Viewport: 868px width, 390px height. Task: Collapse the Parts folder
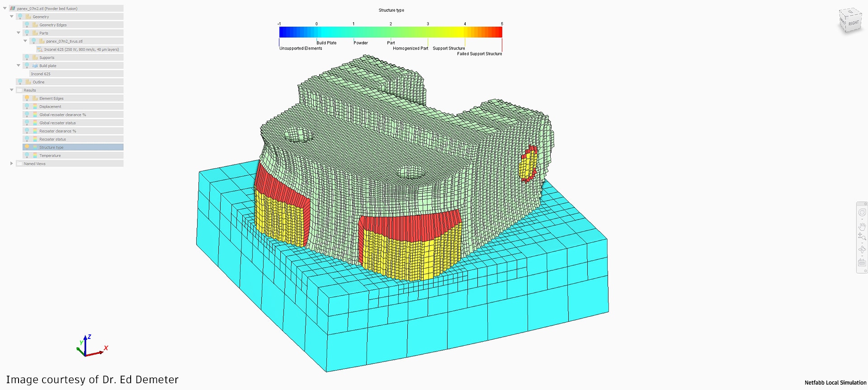coord(19,33)
